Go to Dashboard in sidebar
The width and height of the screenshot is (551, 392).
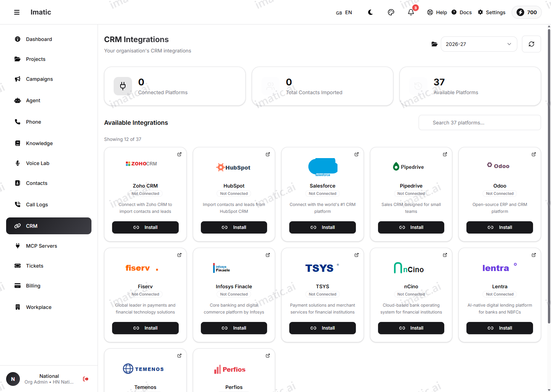[49, 39]
